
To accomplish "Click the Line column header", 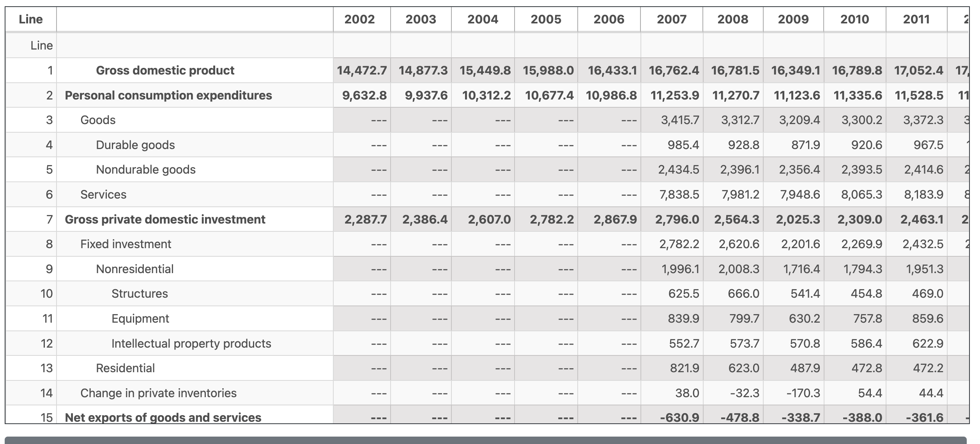I will 31,18.
